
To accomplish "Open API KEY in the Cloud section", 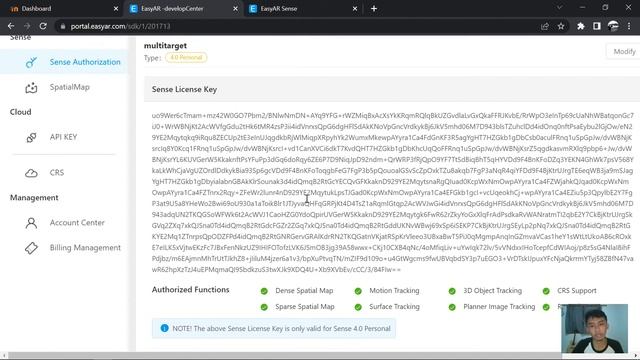I will tap(64, 137).
